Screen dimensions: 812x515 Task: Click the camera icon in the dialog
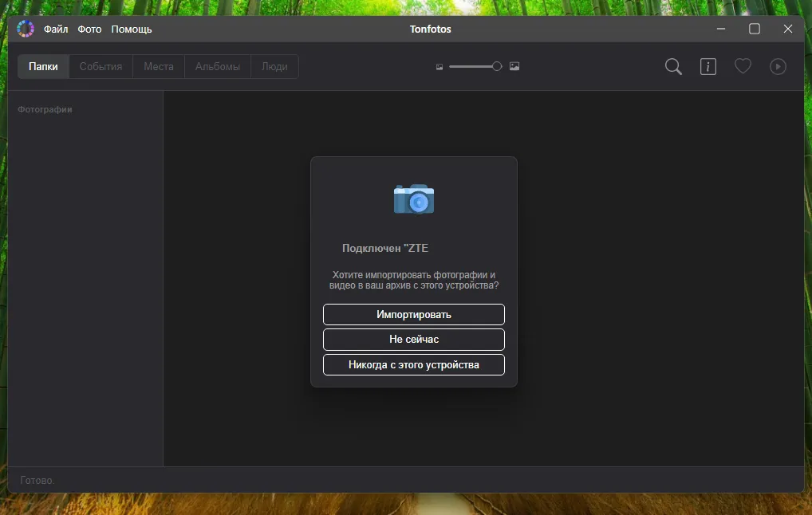click(414, 199)
